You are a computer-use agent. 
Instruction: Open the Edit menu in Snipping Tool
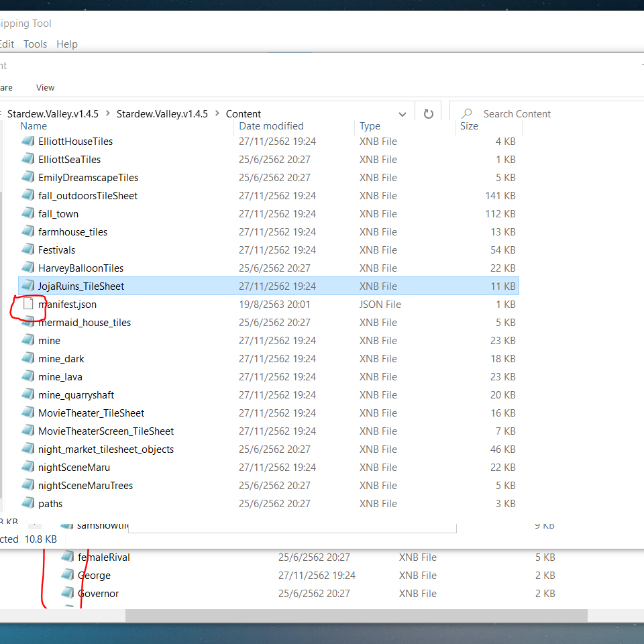[x=7, y=44]
